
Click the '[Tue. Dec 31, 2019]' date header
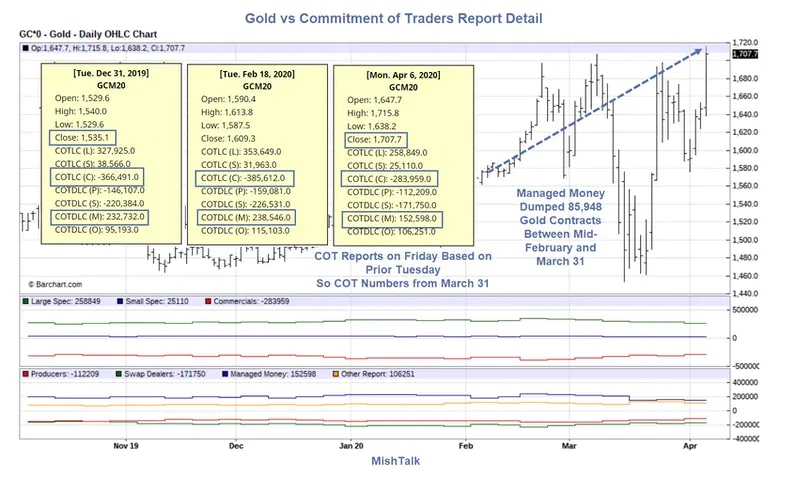click(x=111, y=73)
